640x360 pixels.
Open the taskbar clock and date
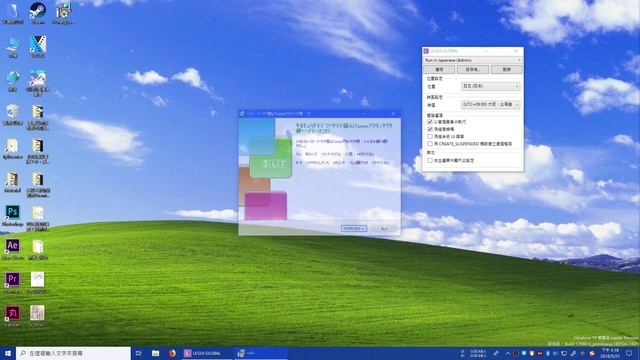pos(610,353)
